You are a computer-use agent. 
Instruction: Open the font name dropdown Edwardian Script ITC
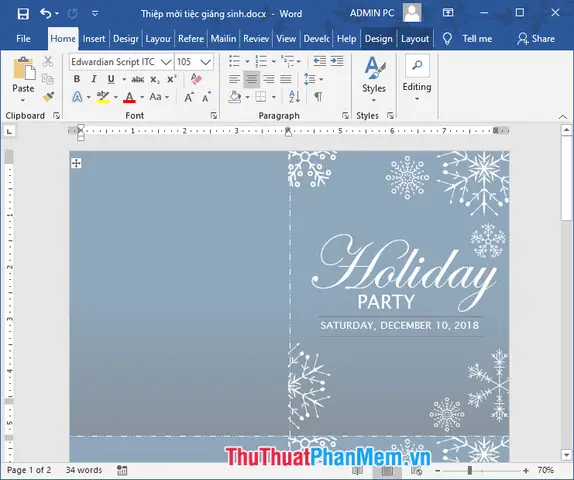click(x=166, y=62)
